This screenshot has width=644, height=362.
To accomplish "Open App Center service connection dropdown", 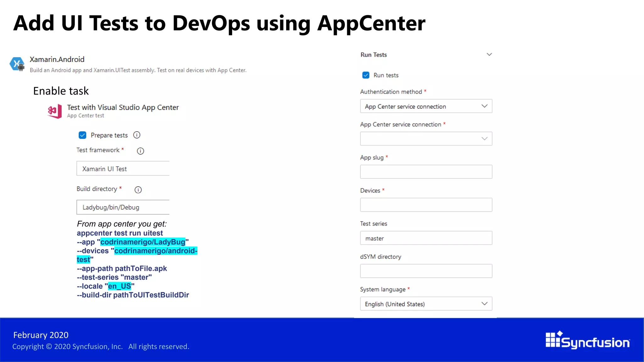I will [x=426, y=139].
